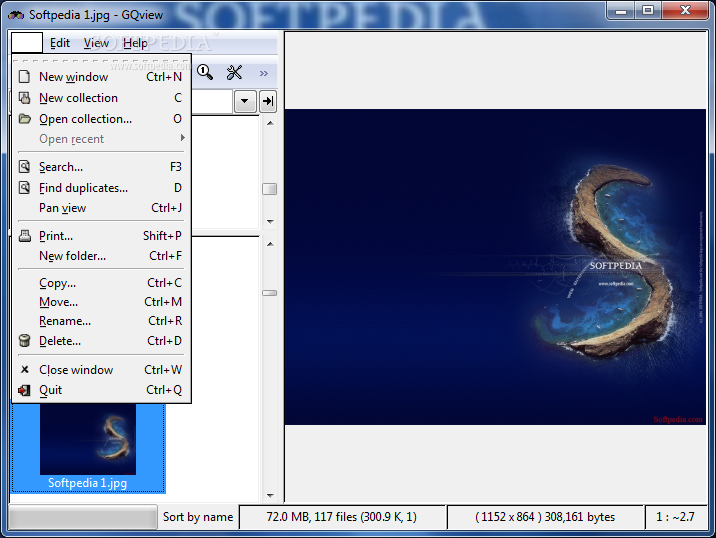Click the folder list scroll down arrow
This screenshot has width=716, height=538.
coord(270,222)
